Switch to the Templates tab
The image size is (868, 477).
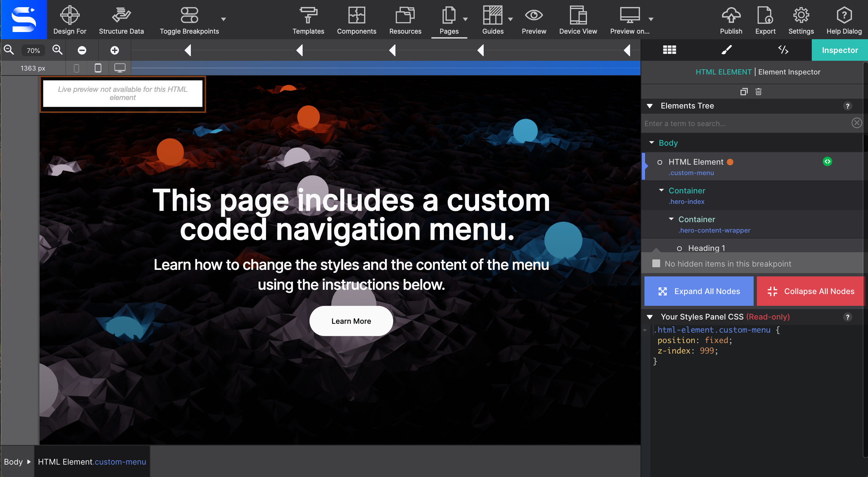pyautogui.click(x=308, y=20)
